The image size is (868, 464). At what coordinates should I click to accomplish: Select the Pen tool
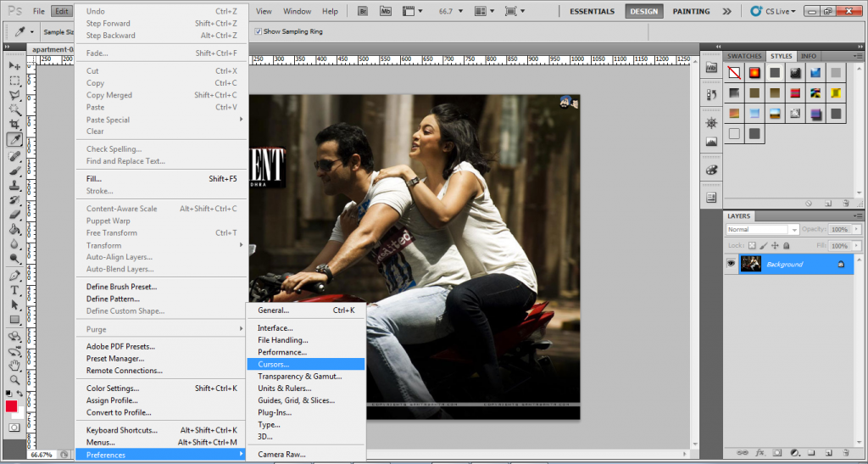tap(15, 275)
